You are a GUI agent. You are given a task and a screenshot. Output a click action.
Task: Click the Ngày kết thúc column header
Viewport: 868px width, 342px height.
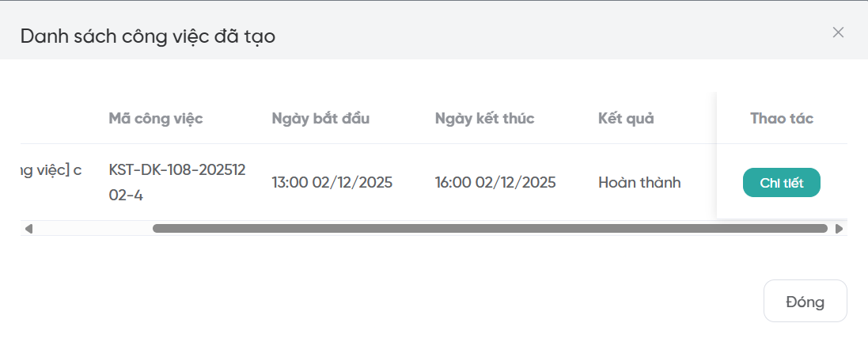tap(484, 119)
